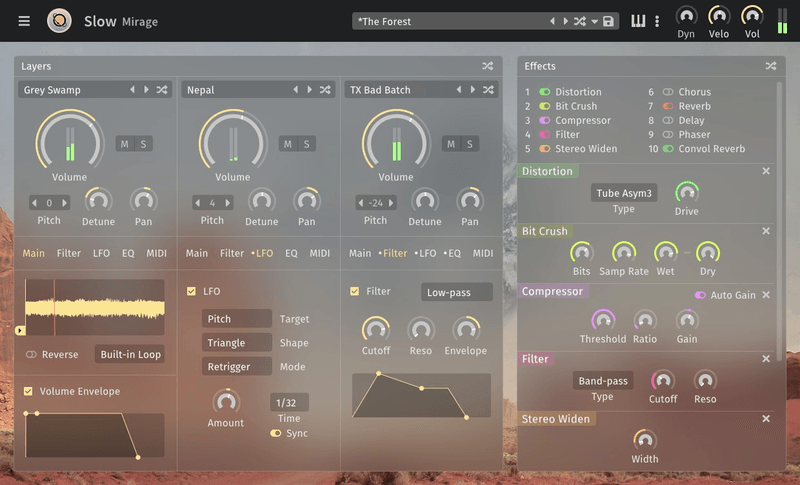
Task: Open the Triangle LFO shape dropdown
Action: 236,342
